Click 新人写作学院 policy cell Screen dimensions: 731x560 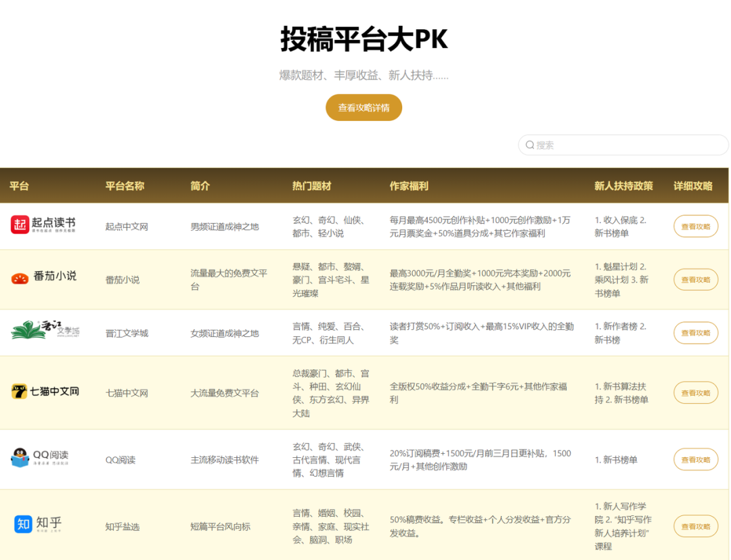coord(623,526)
